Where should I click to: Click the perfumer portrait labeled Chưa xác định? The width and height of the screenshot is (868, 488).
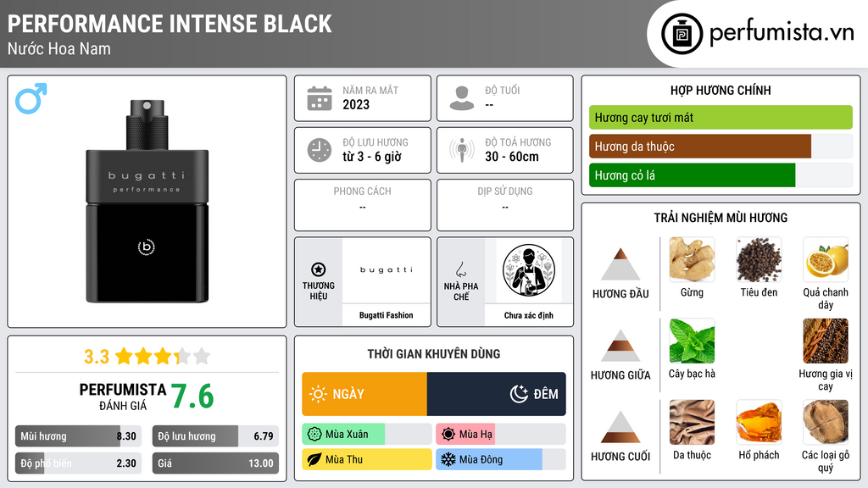point(529,270)
